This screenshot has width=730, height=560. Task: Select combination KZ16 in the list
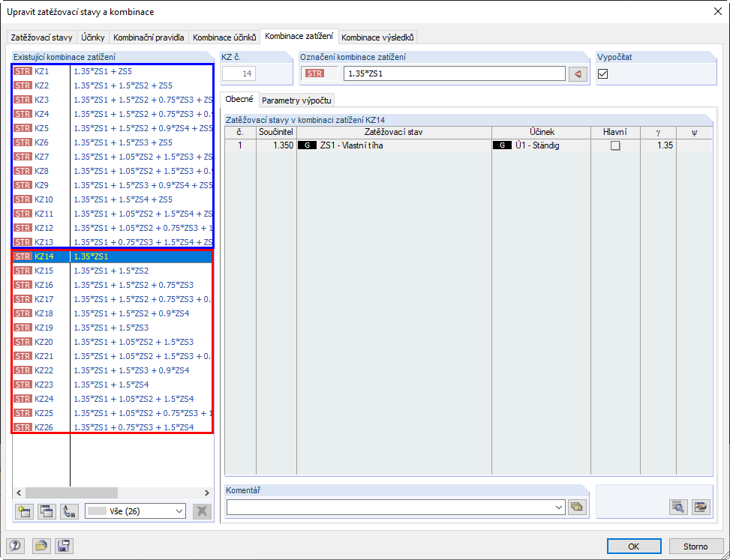click(113, 285)
